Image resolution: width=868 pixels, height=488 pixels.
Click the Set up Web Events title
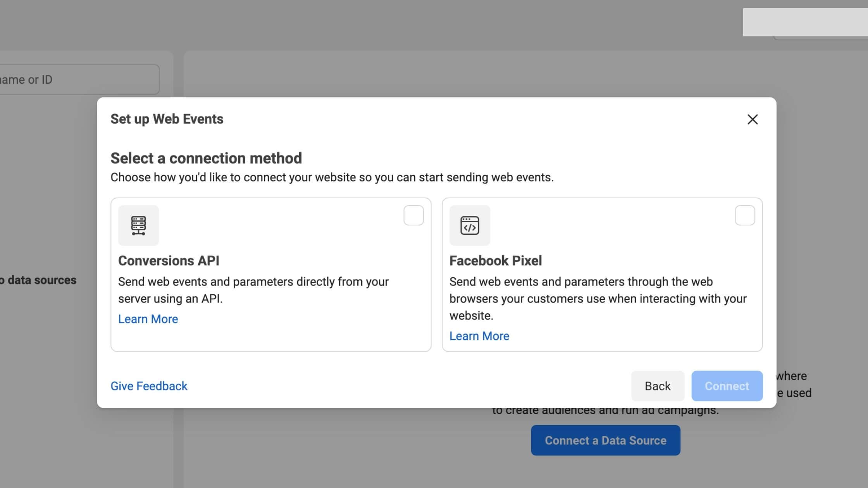pos(167,119)
